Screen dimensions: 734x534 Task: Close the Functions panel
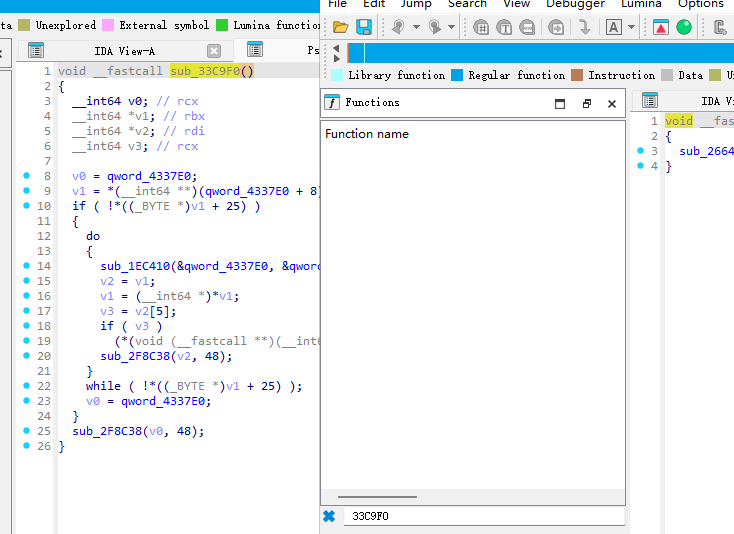[612, 104]
